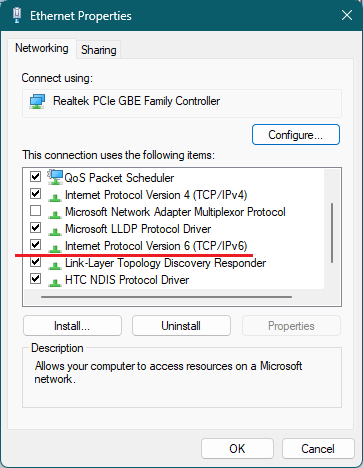
Task: Click the horizontal scrollbar under the items list
Action: click(166, 297)
